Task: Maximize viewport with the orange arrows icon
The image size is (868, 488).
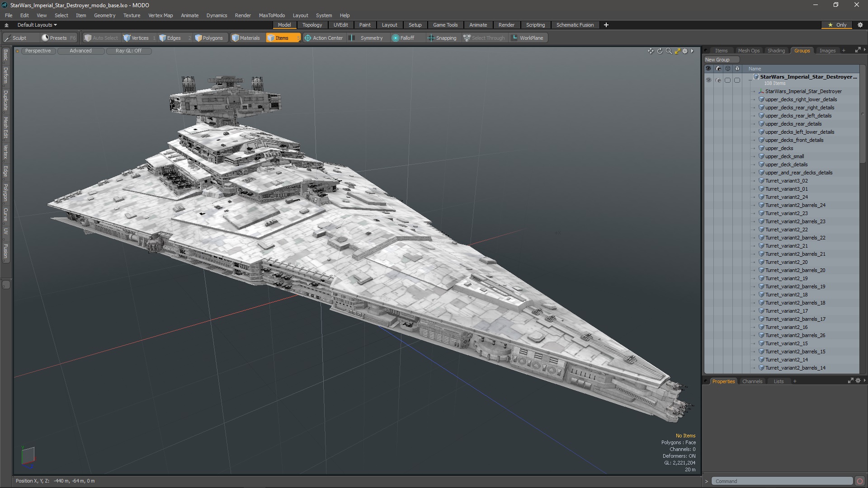Action: 677,51
